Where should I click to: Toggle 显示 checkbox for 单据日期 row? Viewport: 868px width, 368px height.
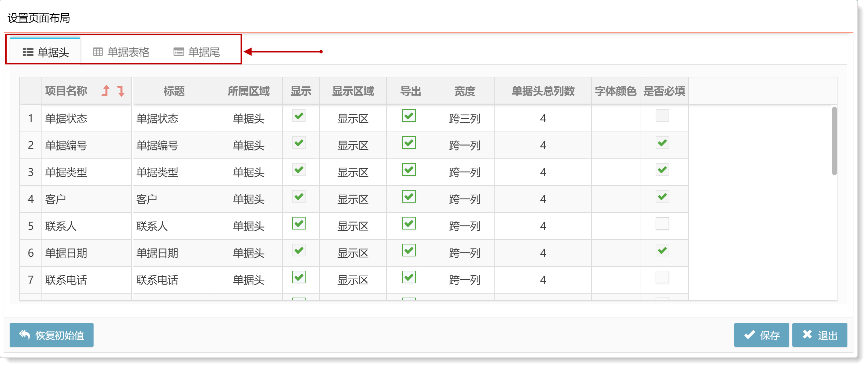coord(299,251)
